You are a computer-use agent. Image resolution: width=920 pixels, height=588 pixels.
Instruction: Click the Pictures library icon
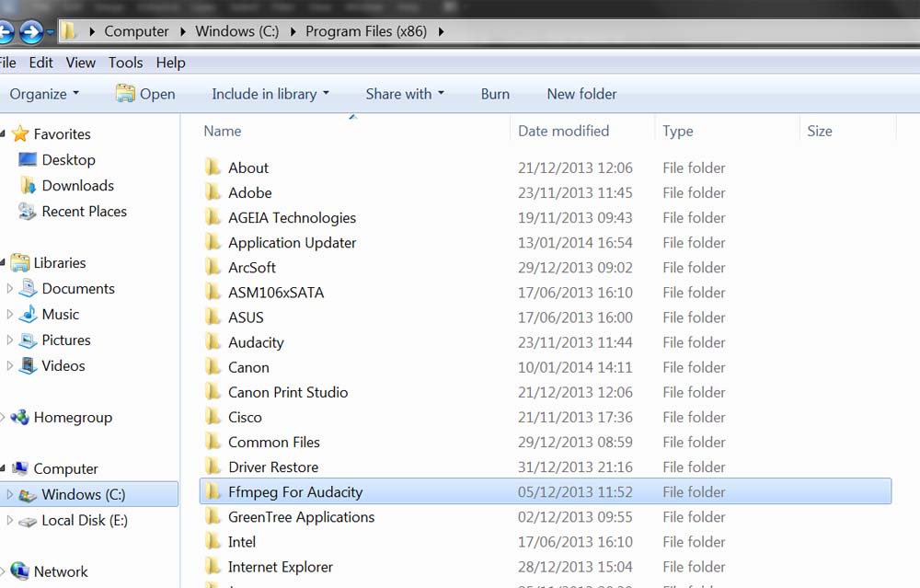point(28,340)
